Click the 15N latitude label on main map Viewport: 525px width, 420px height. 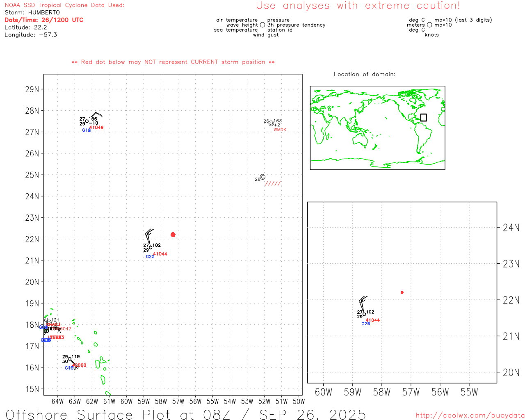32,389
